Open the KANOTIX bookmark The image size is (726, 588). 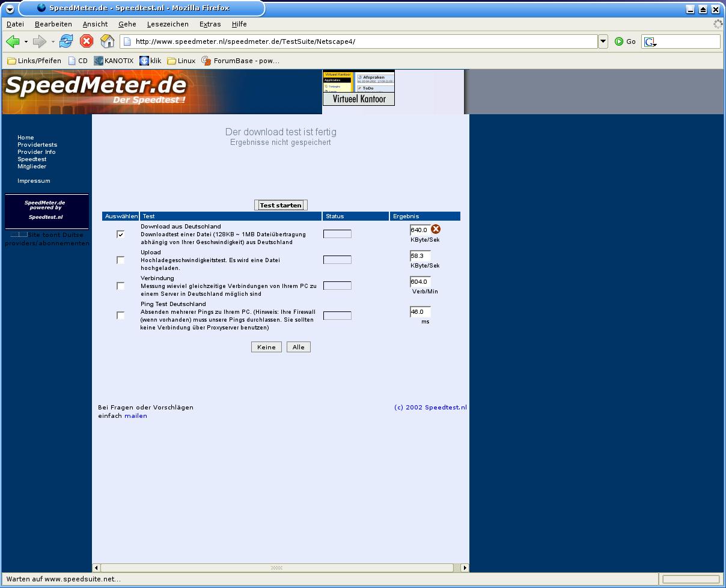[x=114, y=61]
